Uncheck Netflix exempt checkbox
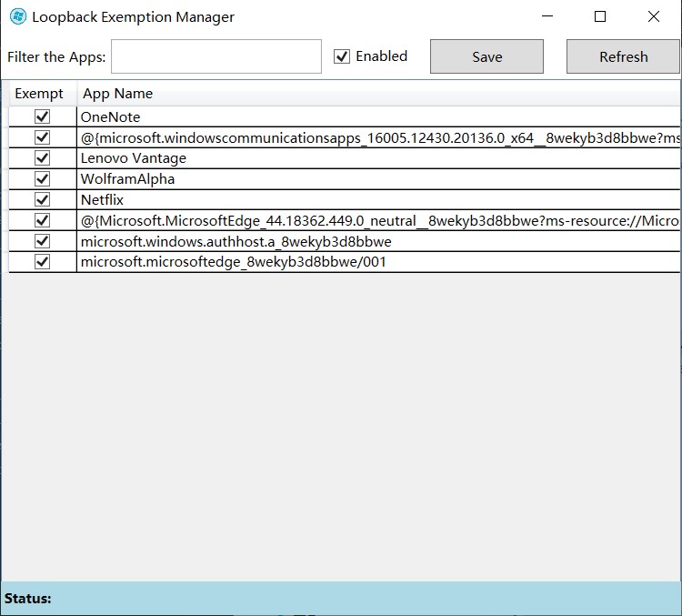The width and height of the screenshot is (682, 616). click(42, 200)
